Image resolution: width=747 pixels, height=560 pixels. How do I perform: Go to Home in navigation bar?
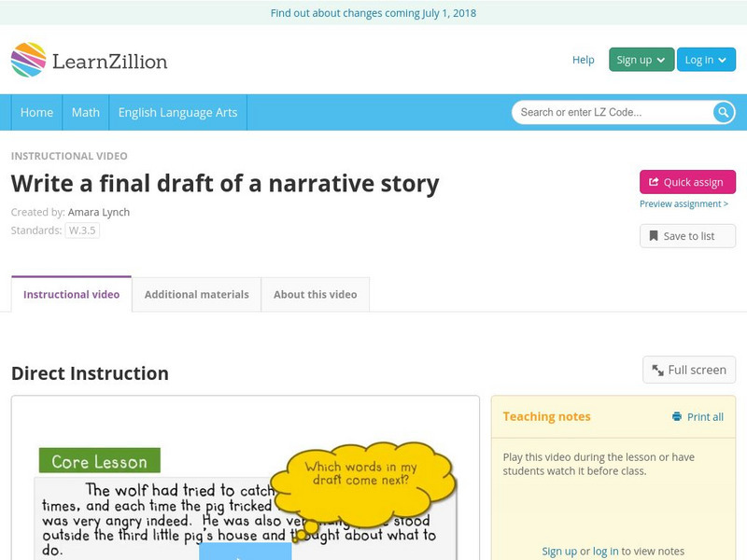[36, 112]
